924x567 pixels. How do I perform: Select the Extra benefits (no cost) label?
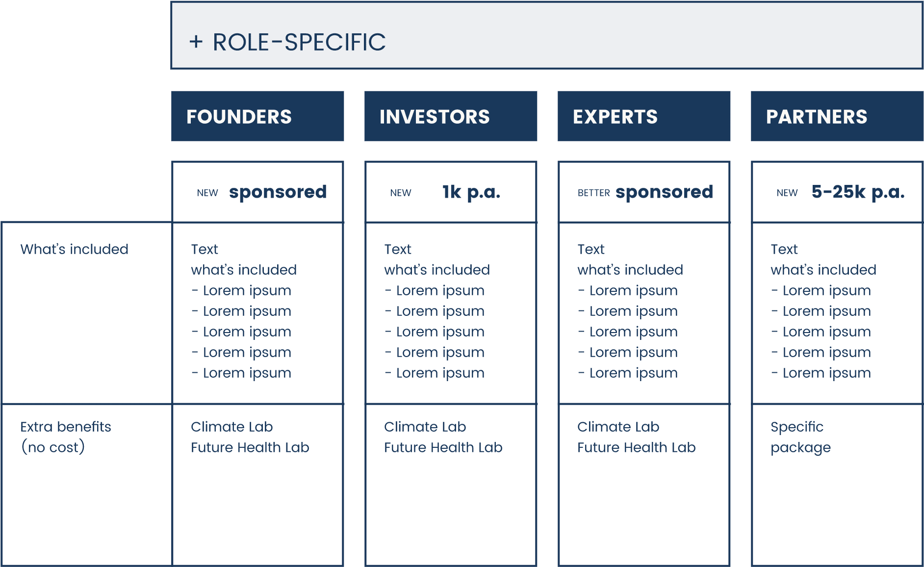66,437
